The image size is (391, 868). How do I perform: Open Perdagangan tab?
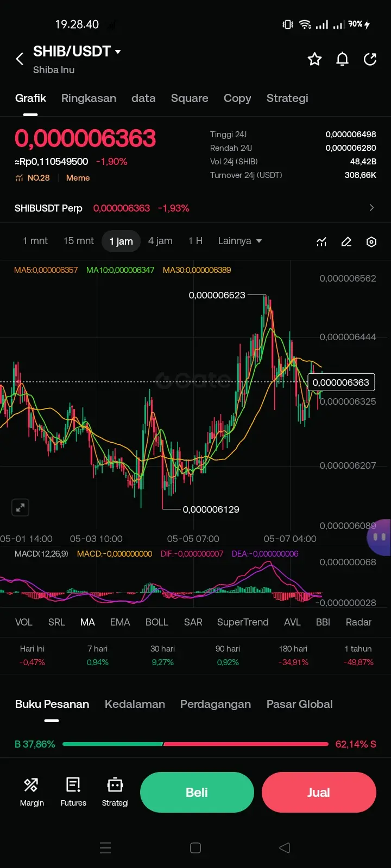(x=216, y=704)
